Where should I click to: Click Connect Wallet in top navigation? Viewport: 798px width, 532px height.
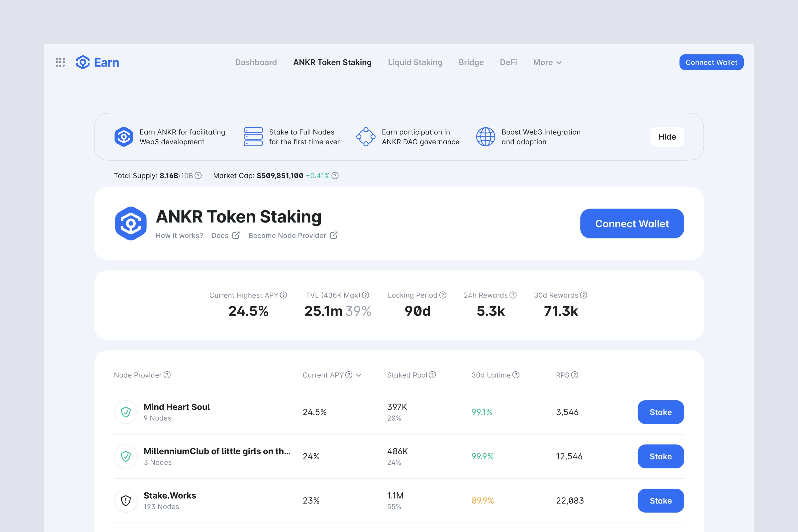click(x=711, y=62)
